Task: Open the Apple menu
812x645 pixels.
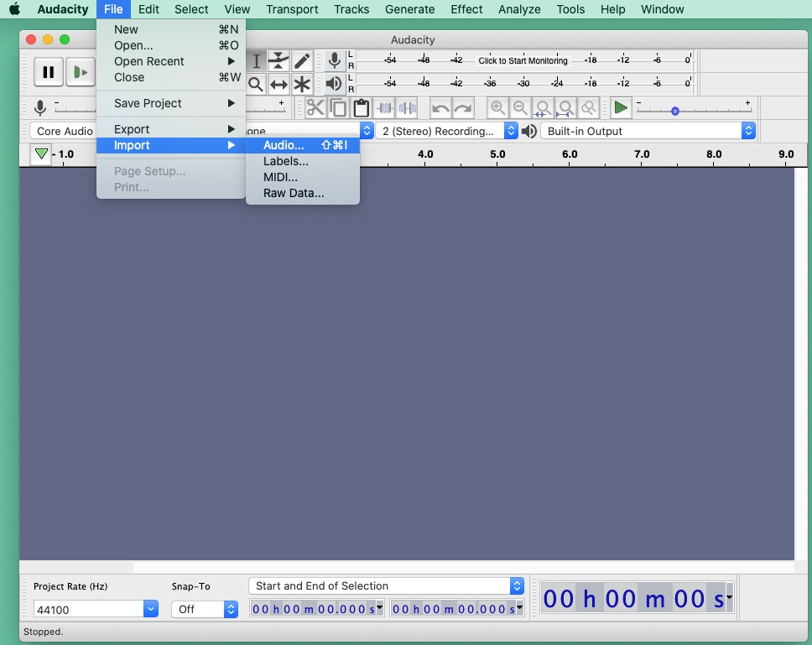Action: click(14, 9)
